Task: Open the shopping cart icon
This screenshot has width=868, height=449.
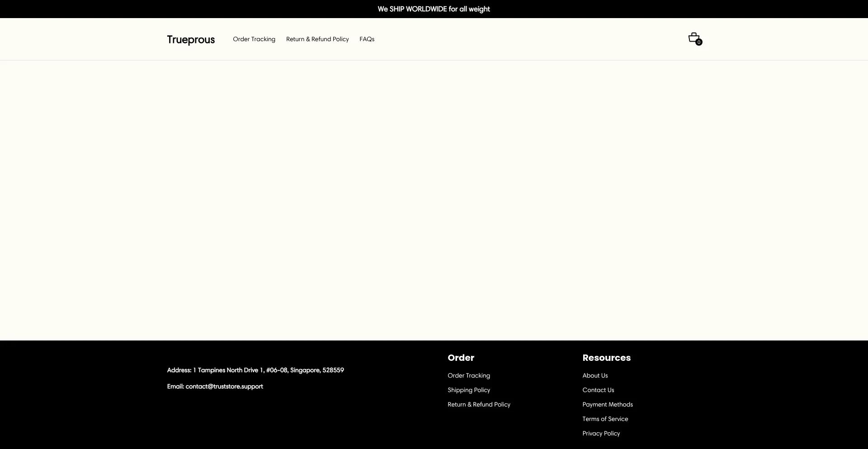Action: 693,38
